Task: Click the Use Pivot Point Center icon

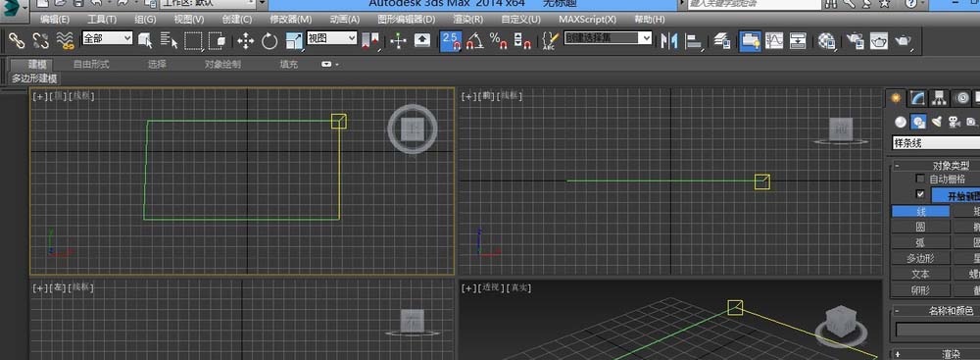Action: tap(370, 41)
